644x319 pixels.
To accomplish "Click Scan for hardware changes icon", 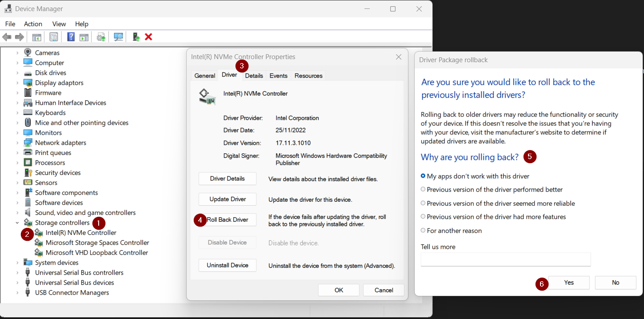I will tap(118, 37).
